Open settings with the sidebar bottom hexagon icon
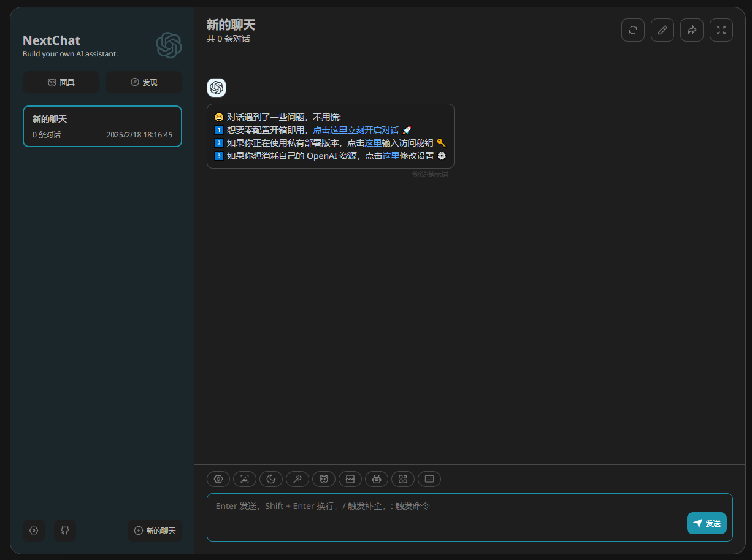This screenshot has width=752, height=560. 34,531
